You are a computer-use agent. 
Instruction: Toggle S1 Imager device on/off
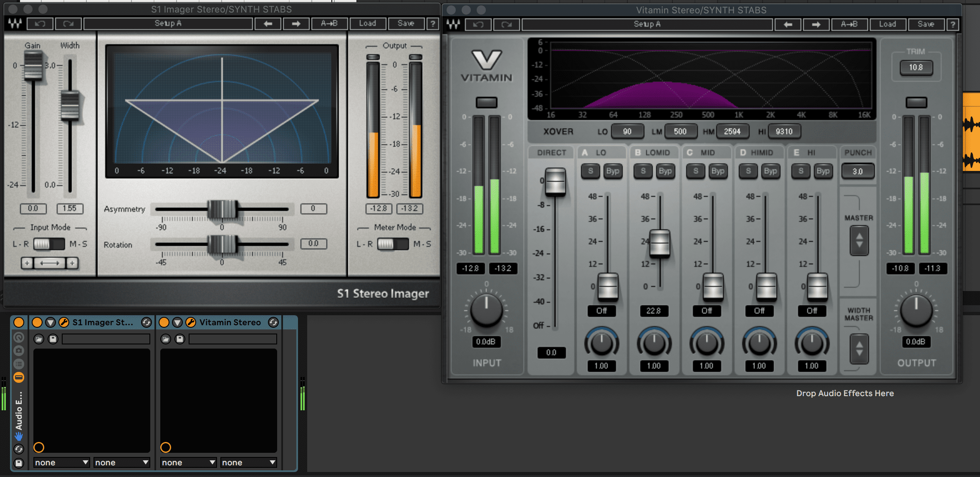(37, 322)
